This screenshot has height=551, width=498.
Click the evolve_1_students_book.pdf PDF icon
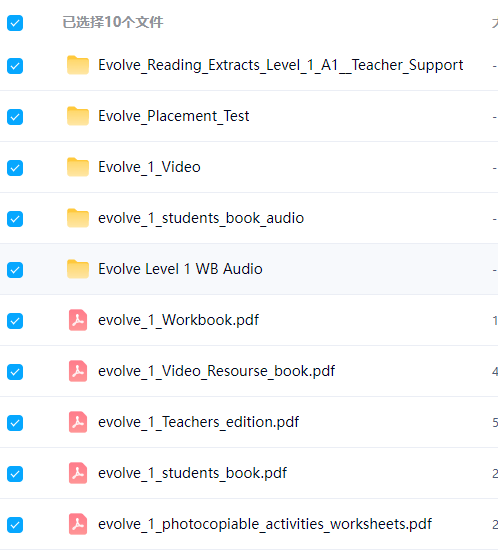78,473
